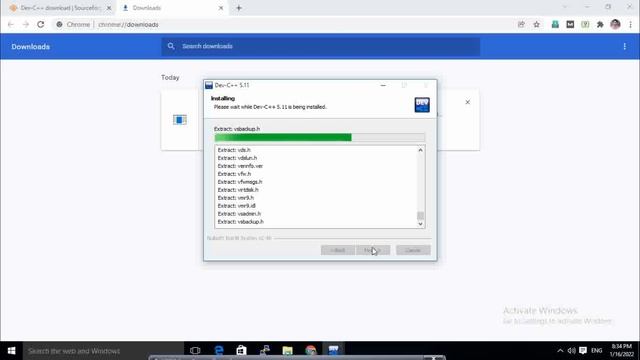
Task: Click the Back button in the installer
Action: (338, 250)
